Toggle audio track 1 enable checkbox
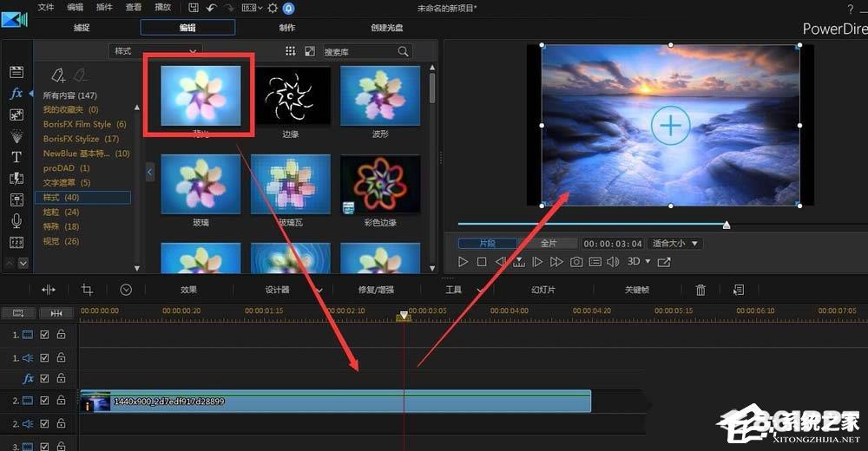The image size is (868, 451). pyautogui.click(x=45, y=358)
